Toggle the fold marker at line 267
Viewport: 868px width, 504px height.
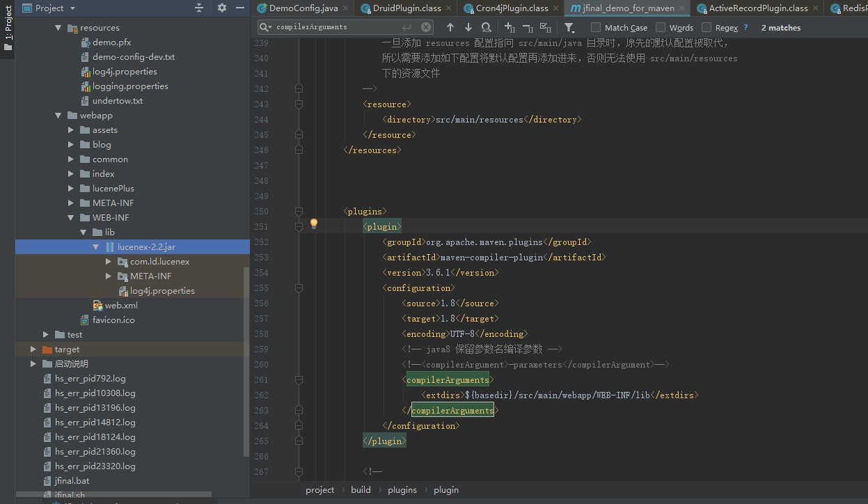299,472
